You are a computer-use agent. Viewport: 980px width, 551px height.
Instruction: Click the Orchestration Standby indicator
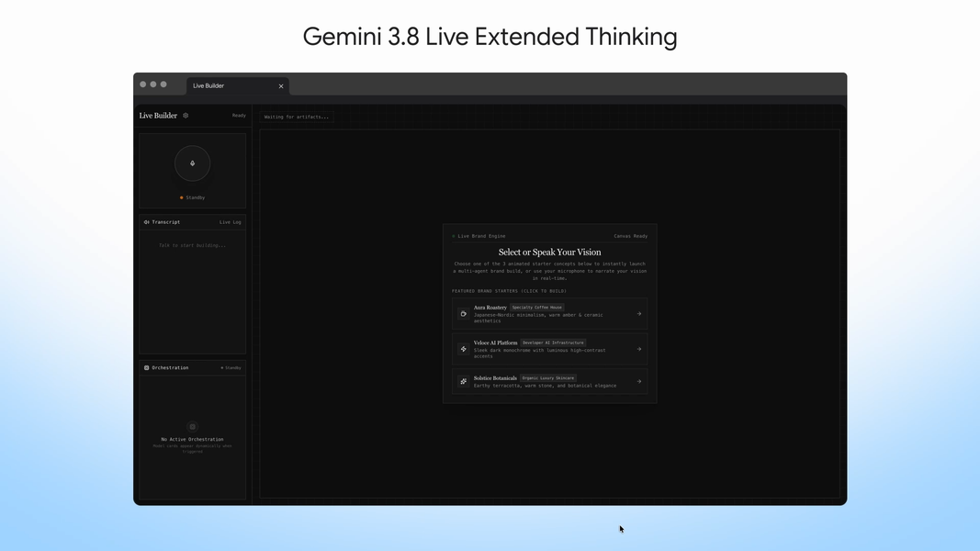pos(231,368)
